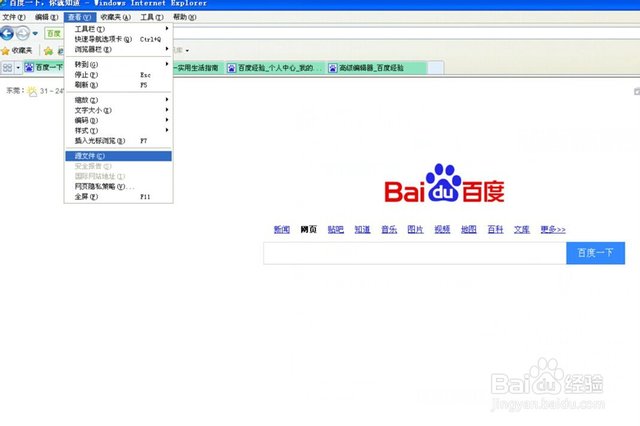Open the 百科 link
This screenshot has width=640, height=426.
pos(496,229)
